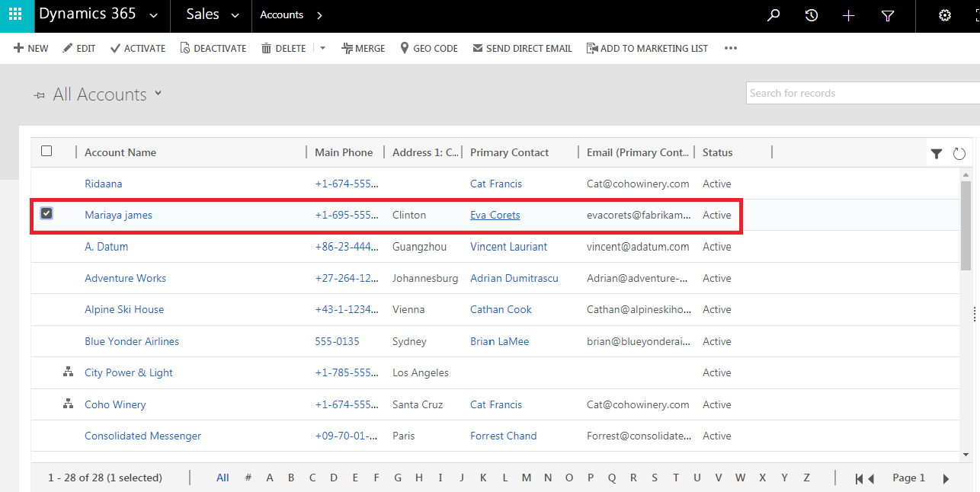Viewport: 980px width, 492px height.
Task: Open primary contact Eva Corets
Action: coord(495,215)
